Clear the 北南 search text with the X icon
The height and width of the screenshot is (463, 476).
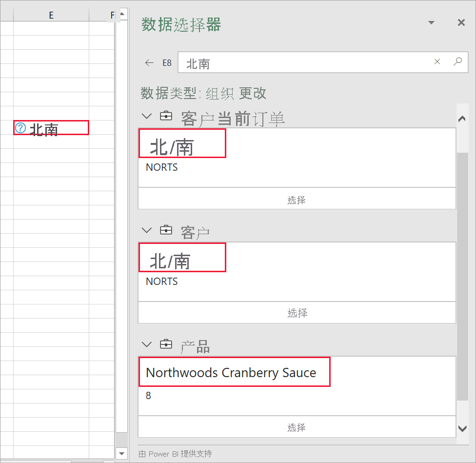tap(437, 62)
